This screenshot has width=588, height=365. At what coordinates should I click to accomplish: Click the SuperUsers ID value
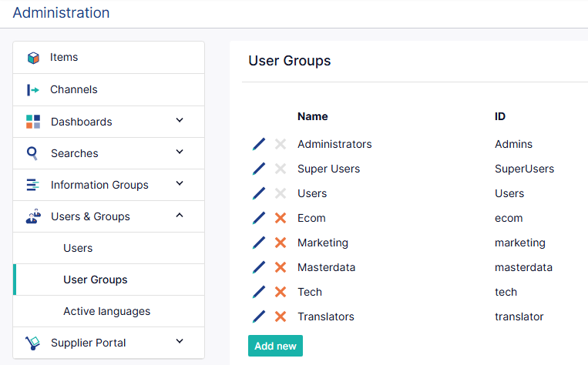click(x=524, y=169)
